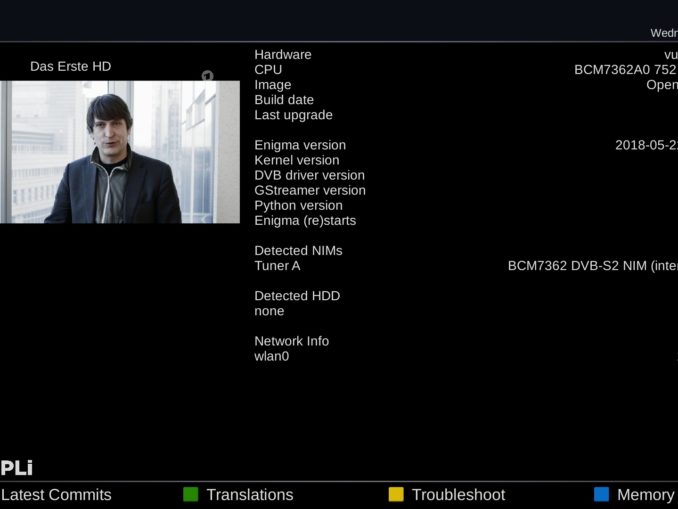Click the BCM7362 DVB-S2 NIM value
Viewport: 678px width, 509px height.
click(592, 266)
